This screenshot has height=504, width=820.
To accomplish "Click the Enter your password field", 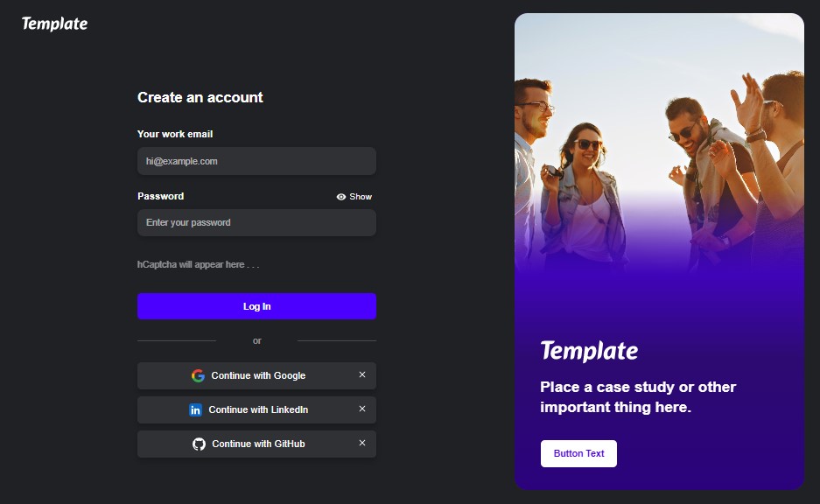I will pos(256,222).
